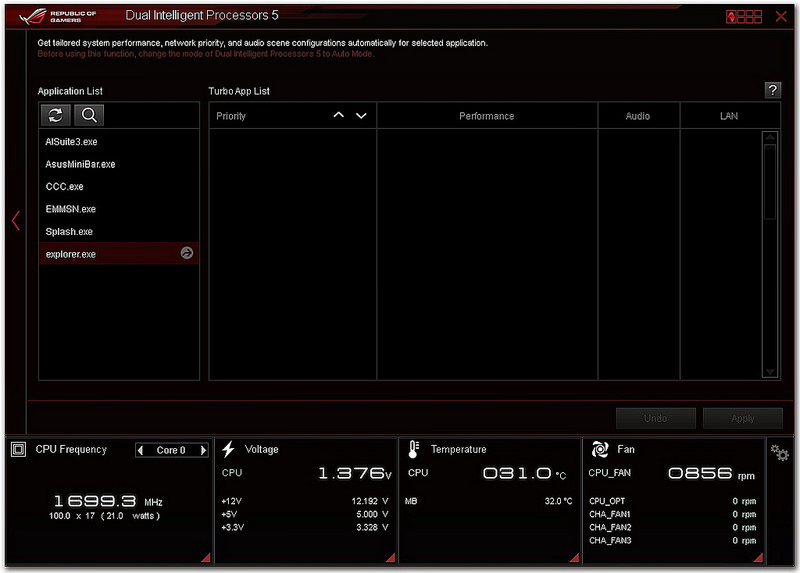Select EMMSN.exe in Application List
This screenshot has height=573, width=800.
(x=119, y=209)
